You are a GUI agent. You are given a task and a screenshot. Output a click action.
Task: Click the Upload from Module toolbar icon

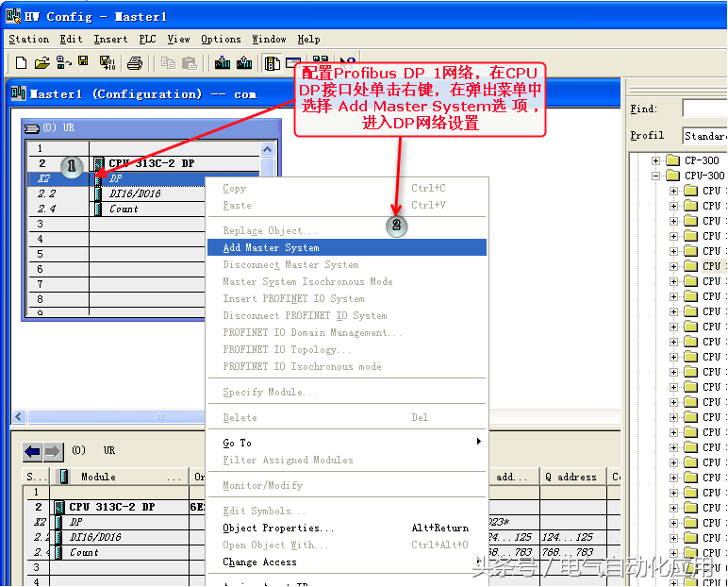click(x=245, y=63)
